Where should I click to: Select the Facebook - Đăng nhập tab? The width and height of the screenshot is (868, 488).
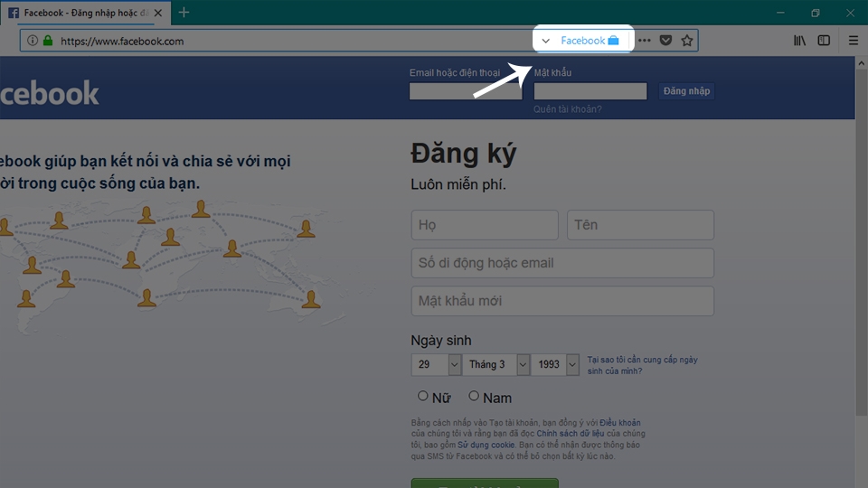click(x=86, y=13)
